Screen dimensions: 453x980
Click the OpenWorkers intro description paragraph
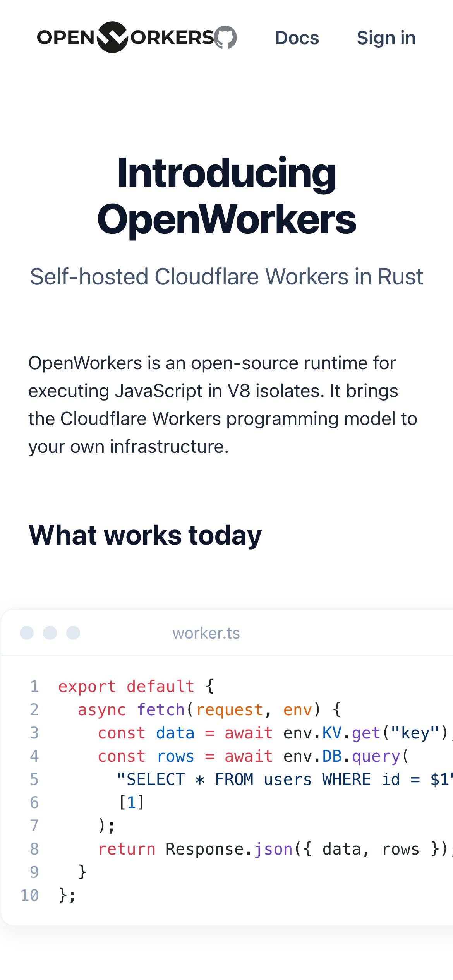[223, 404]
